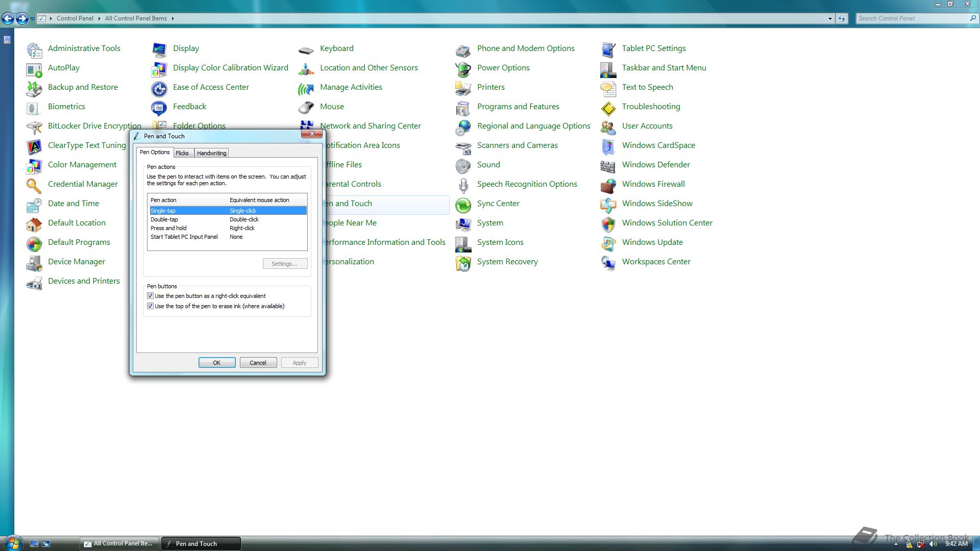Open the Windows Start orb

[x=13, y=543]
